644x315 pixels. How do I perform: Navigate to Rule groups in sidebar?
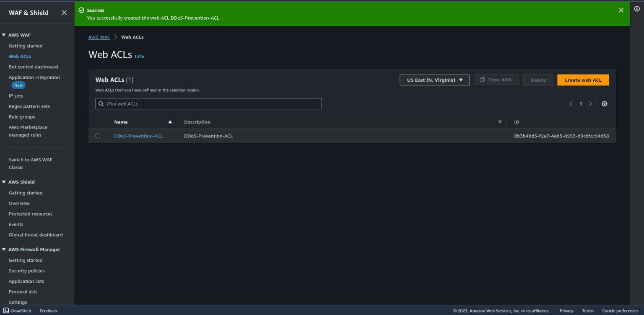(x=22, y=117)
